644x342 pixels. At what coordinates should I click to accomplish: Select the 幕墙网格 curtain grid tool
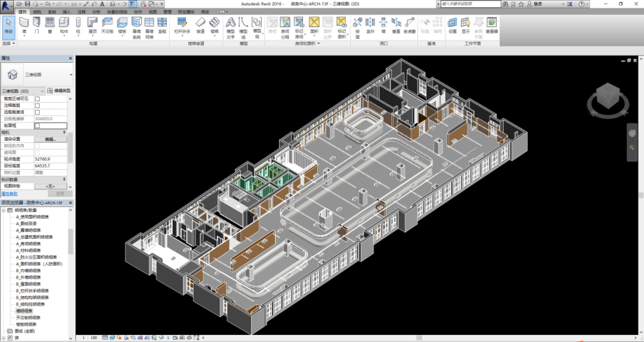pyautogui.click(x=150, y=28)
